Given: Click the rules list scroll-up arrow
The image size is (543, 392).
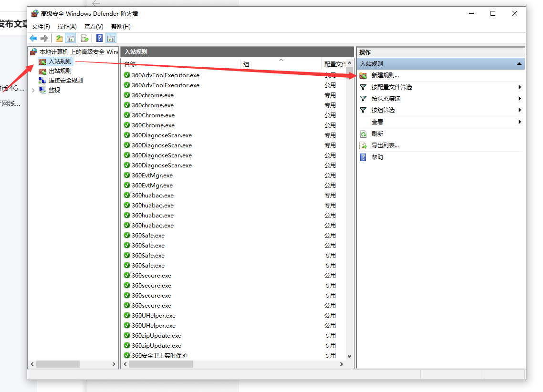Looking at the screenshot, I should coord(349,63).
